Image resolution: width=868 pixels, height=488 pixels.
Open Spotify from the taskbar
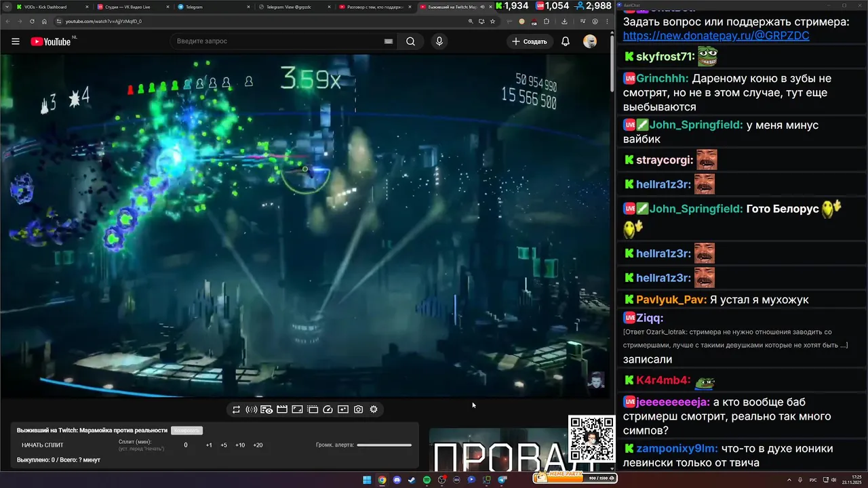pos(427,480)
